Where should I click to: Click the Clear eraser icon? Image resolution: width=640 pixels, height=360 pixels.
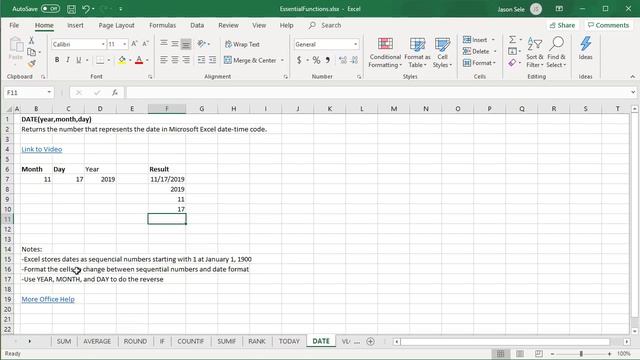(x=512, y=63)
